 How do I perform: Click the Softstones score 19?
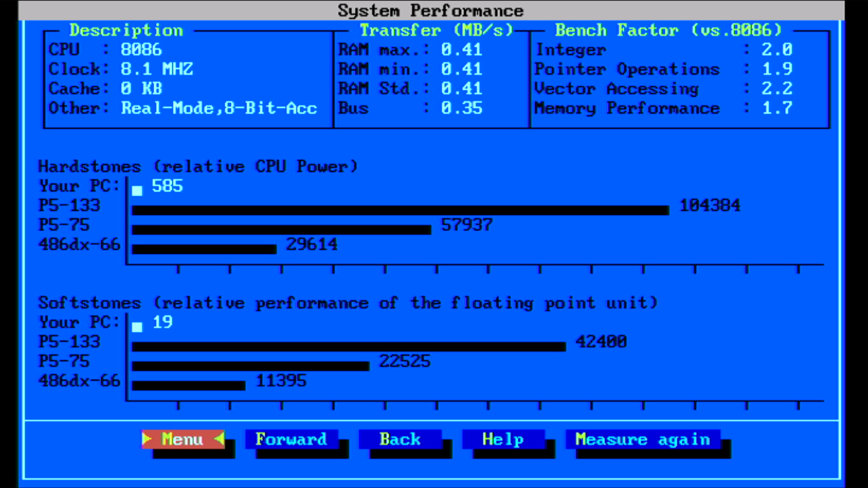click(163, 322)
